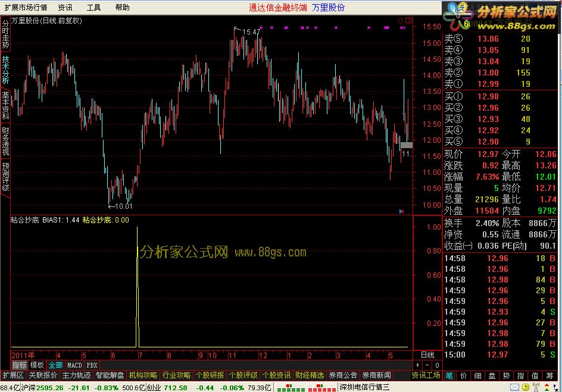
Task: Open the 个股研报 tab
Action: (210, 375)
